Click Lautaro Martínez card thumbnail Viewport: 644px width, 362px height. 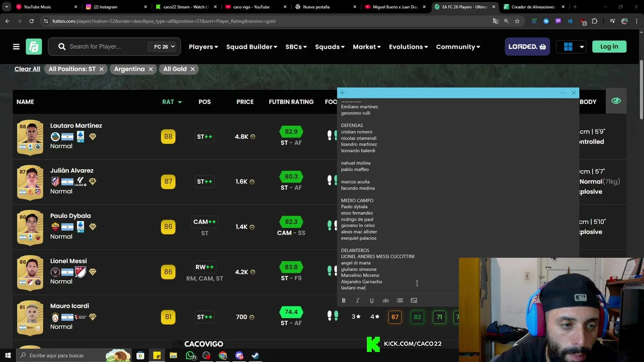30,136
